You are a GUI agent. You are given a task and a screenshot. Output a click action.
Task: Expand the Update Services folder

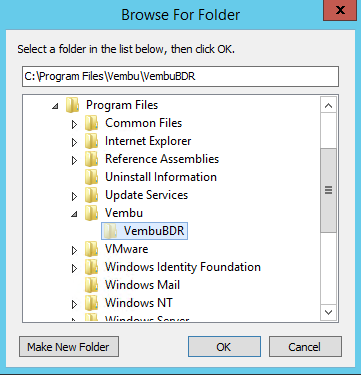click(74, 196)
